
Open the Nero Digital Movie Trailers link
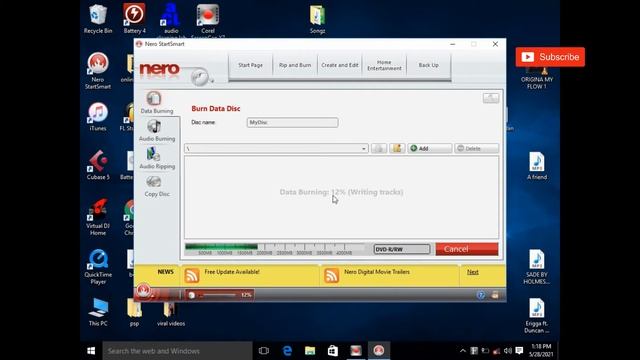[377, 272]
